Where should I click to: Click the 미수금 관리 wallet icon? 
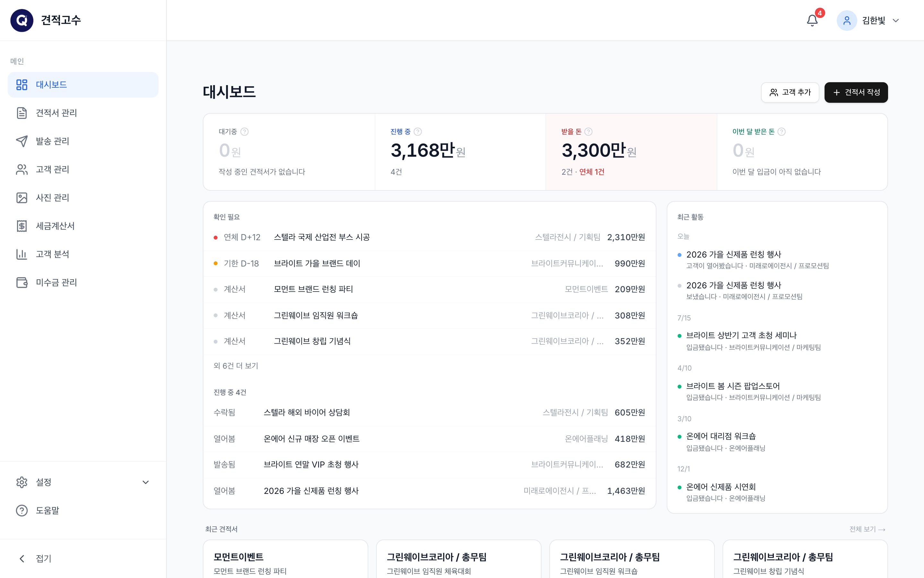click(x=22, y=283)
